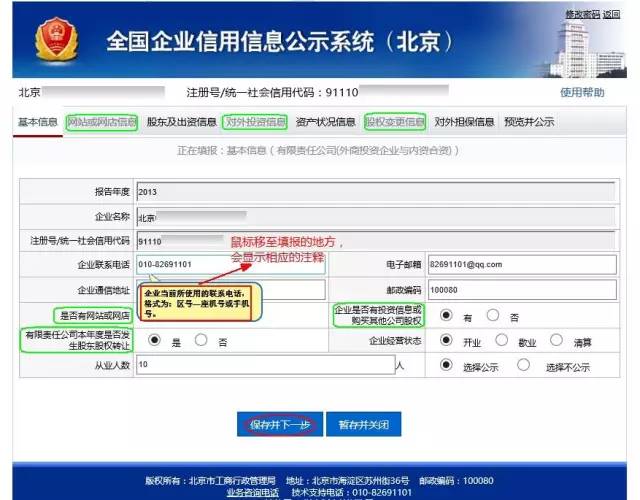Click the 修改密码 link at top right

pos(582,14)
